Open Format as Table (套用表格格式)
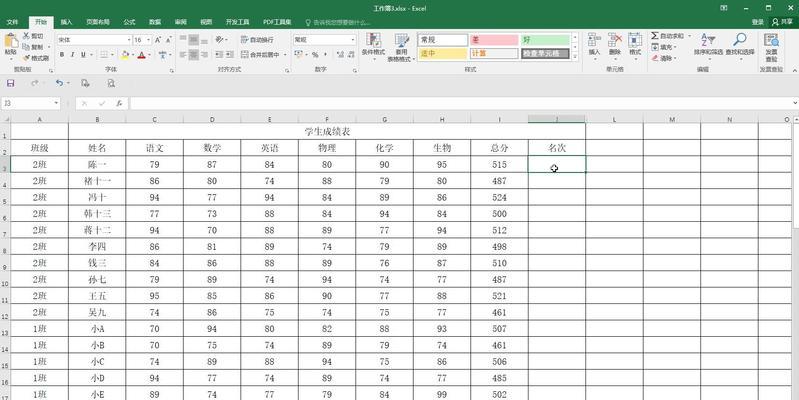Image resolution: width=799 pixels, height=400 pixels. pos(402,47)
